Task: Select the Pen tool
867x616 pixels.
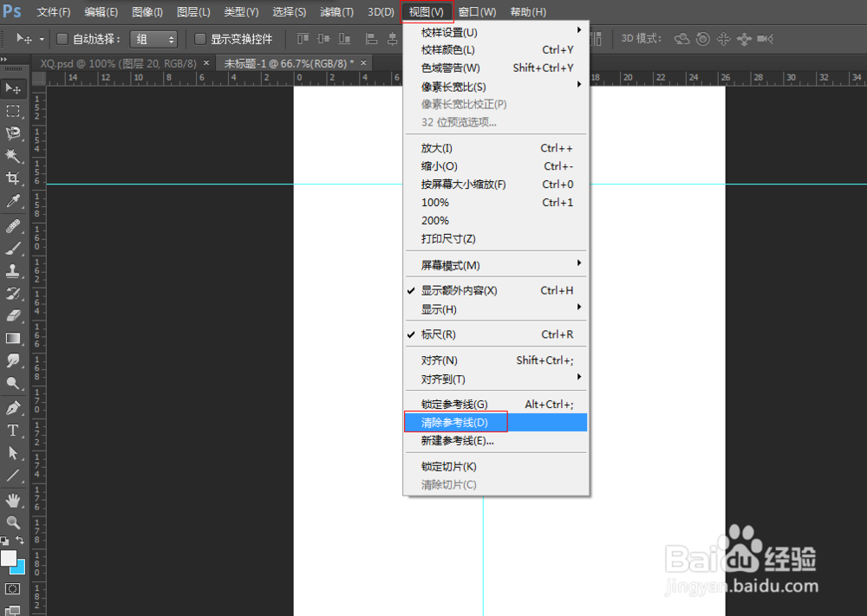Action: pos(13,408)
